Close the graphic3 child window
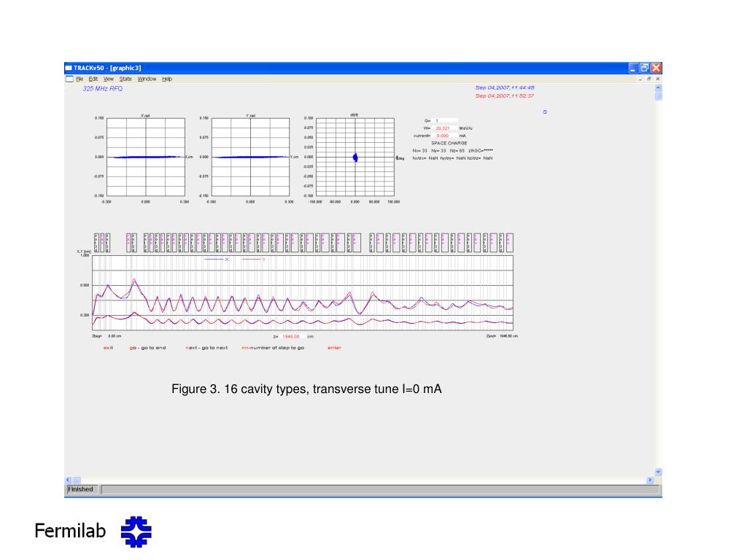Viewport: 747px width, 560px height. (x=658, y=79)
